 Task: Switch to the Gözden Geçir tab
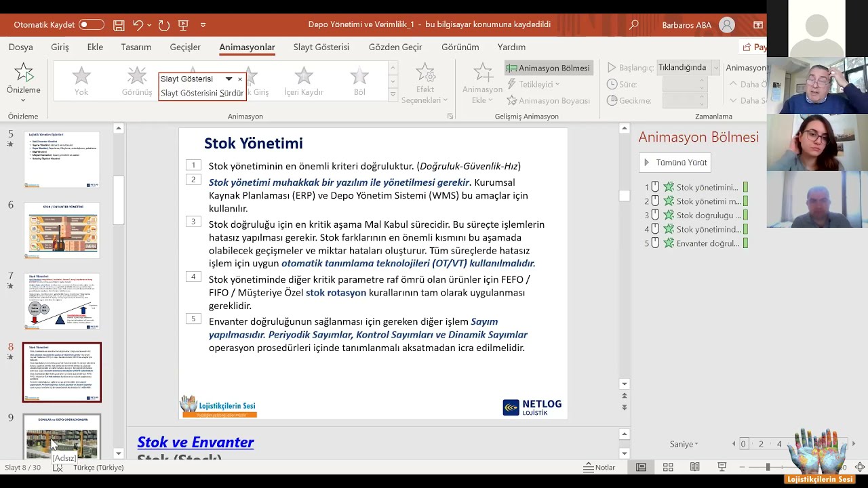tap(395, 47)
